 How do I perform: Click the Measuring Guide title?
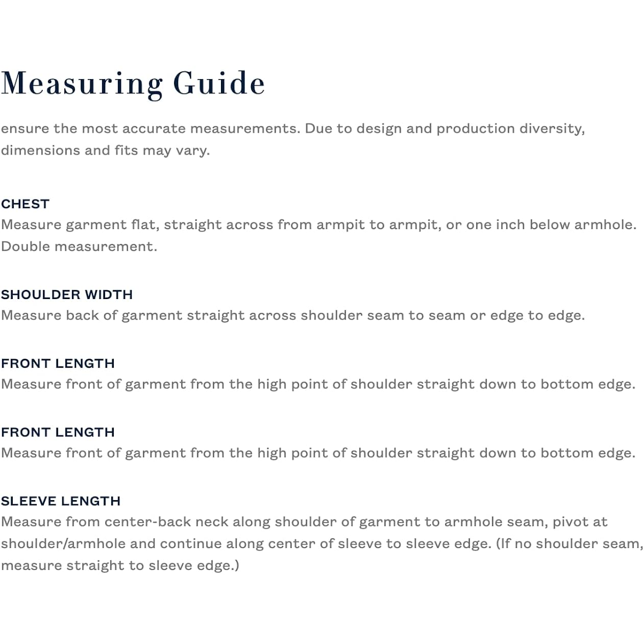click(x=133, y=83)
